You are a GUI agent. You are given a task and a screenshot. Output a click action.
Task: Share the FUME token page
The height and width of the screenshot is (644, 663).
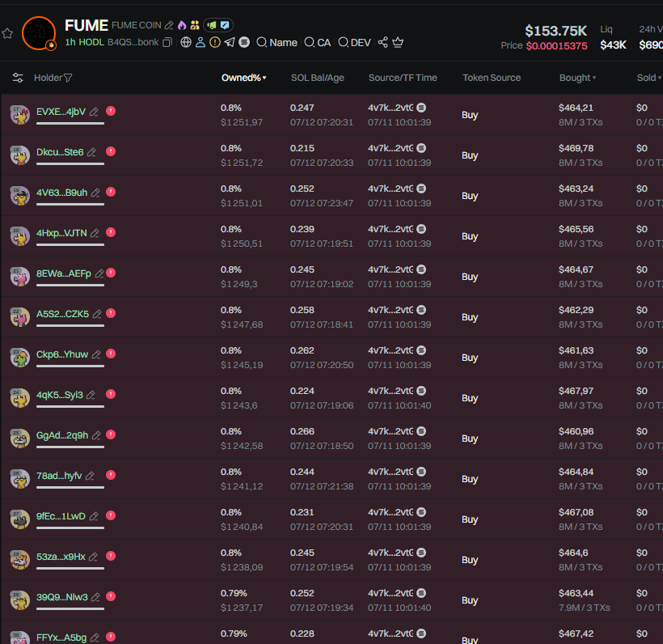click(382, 42)
